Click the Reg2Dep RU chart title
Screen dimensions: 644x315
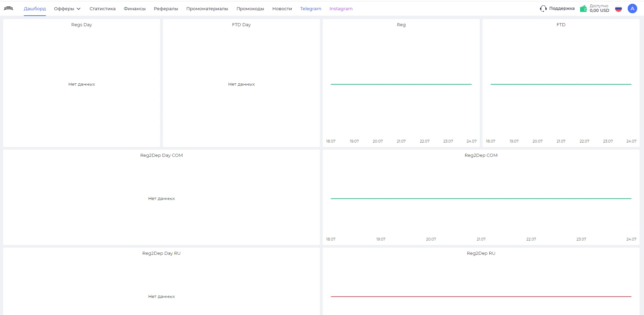[x=481, y=253]
